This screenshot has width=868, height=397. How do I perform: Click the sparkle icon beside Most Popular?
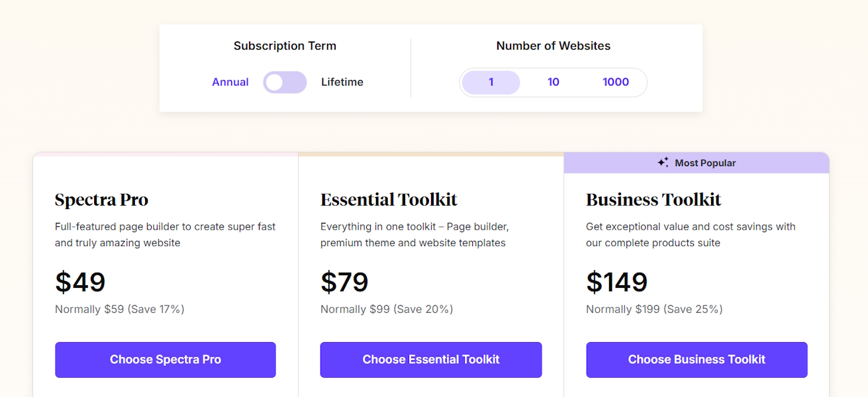[663, 162]
